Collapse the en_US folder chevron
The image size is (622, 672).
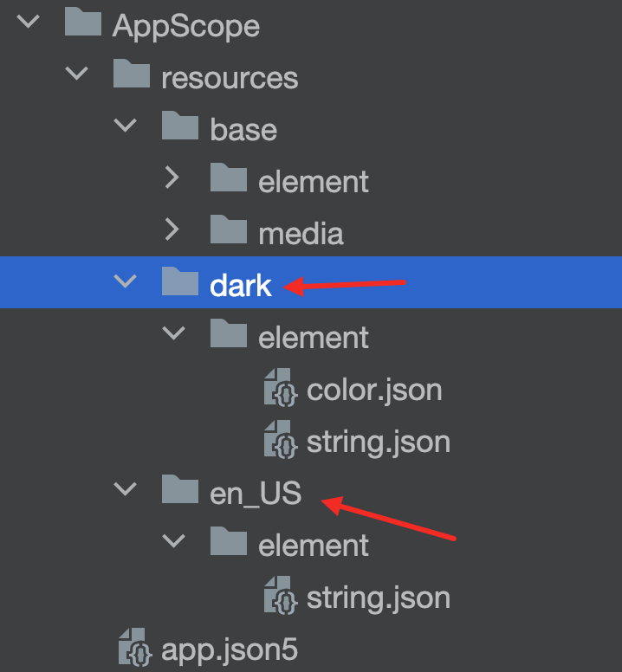pos(125,489)
